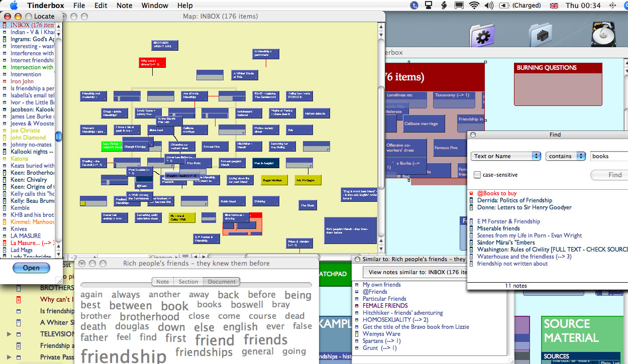Image resolution: width=628 pixels, height=364 pixels.
Task: Select the yellow 'Roger Harrison' map note
Action: [274, 180]
